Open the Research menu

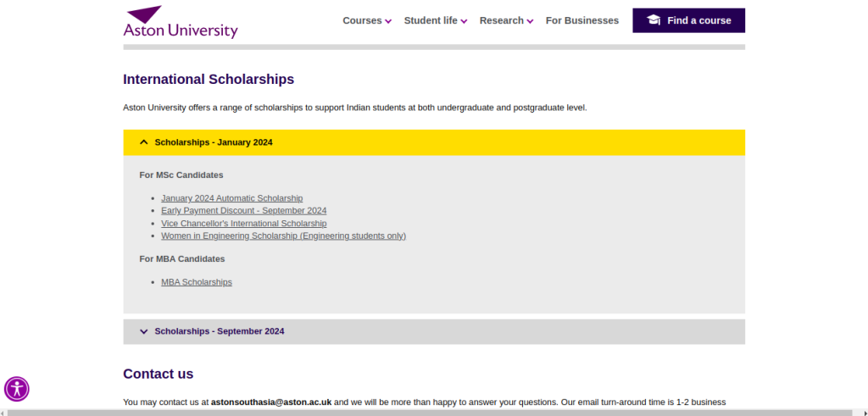[507, 20]
